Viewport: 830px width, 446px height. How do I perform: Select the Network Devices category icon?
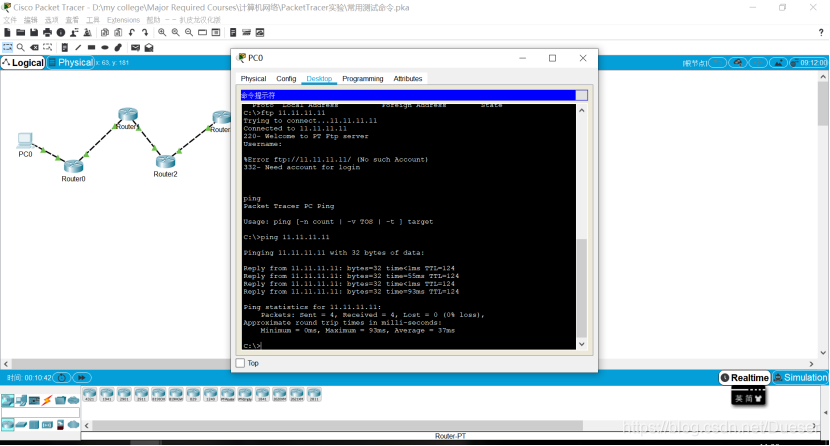[x=7, y=401]
